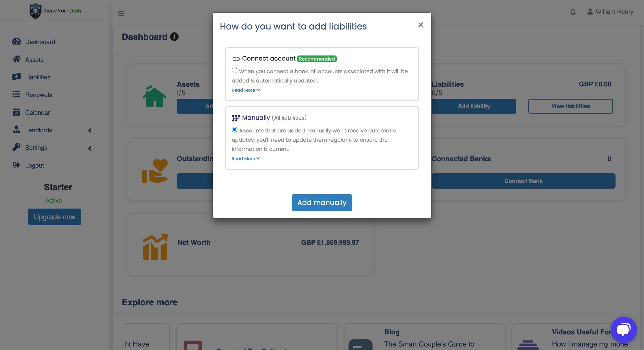
Task: Open Renewals from the sidebar
Action: click(x=39, y=95)
